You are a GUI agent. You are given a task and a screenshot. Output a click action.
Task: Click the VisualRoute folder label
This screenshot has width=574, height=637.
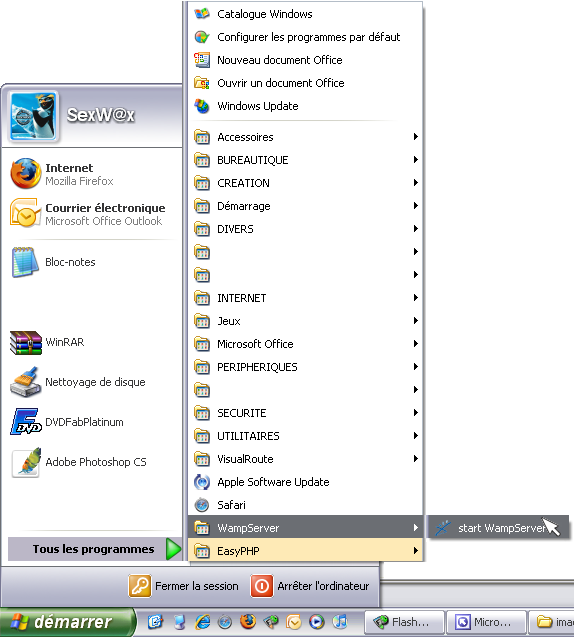click(245, 459)
